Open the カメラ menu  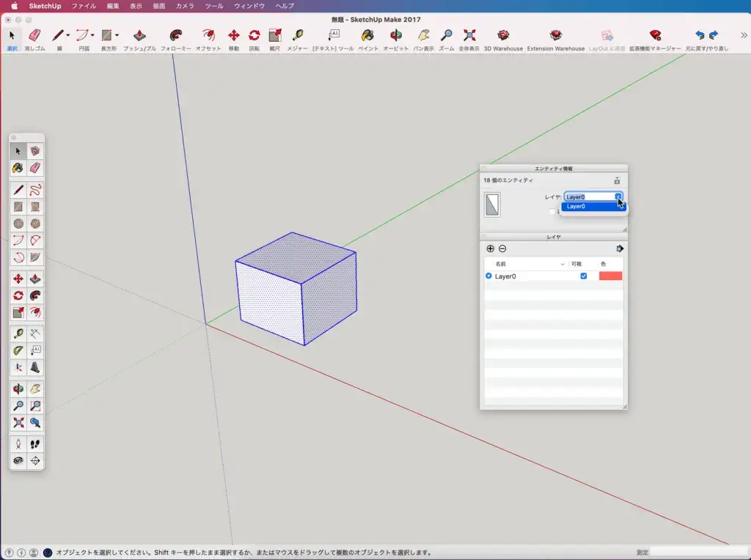tap(185, 6)
